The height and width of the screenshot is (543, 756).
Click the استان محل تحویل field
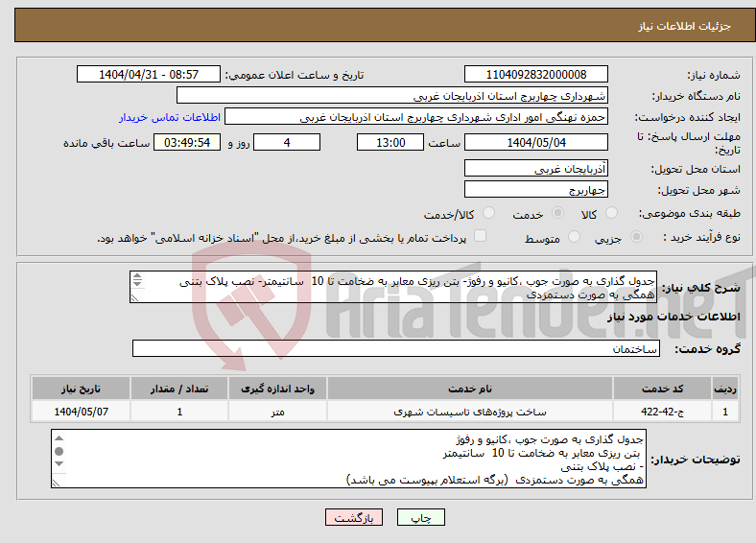tap(536, 168)
